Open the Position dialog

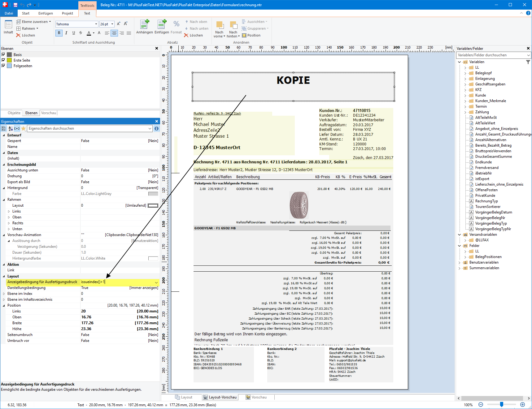coord(251,35)
